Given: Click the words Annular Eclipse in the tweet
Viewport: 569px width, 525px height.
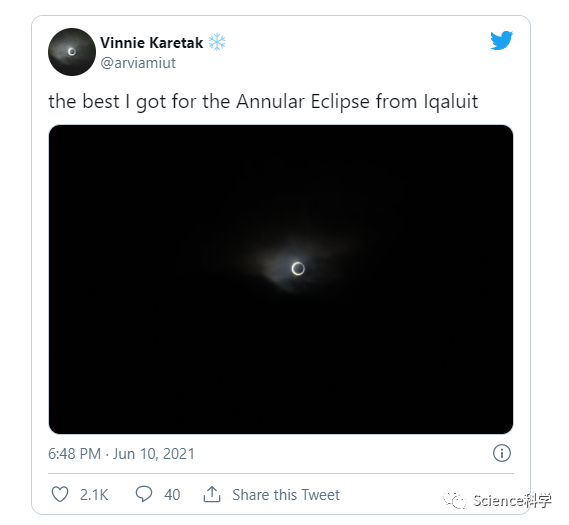Looking at the screenshot, I should tap(303, 101).
